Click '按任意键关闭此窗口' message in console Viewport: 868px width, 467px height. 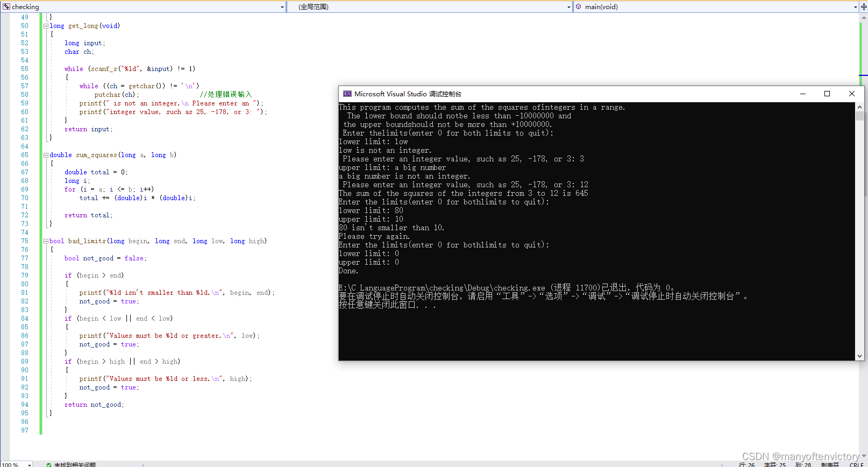(387, 305)
